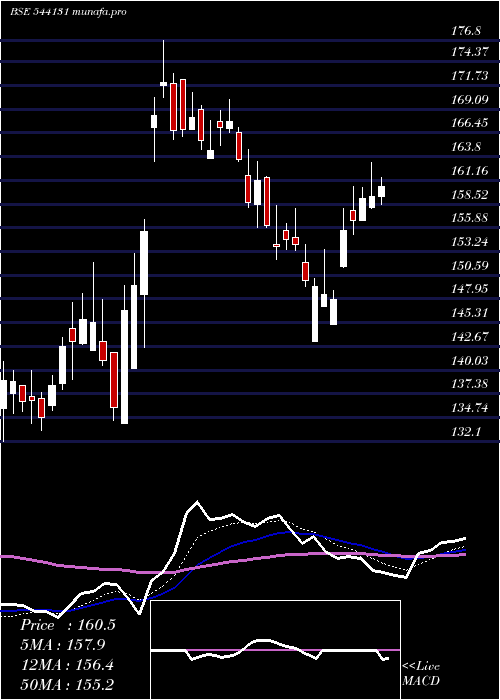Select the 169.09 price axis label
The width and height of the screenshot is (500, 700).
(x=469, y=100)
